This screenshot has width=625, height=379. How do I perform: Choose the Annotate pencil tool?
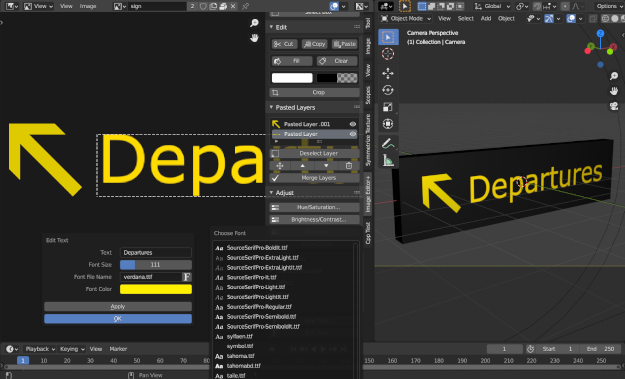click(388, 143)
